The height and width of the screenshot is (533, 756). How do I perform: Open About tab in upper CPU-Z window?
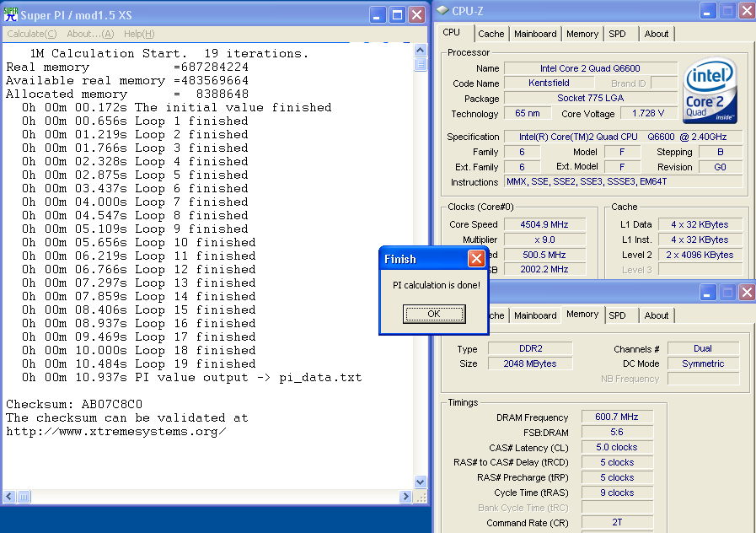657,34
